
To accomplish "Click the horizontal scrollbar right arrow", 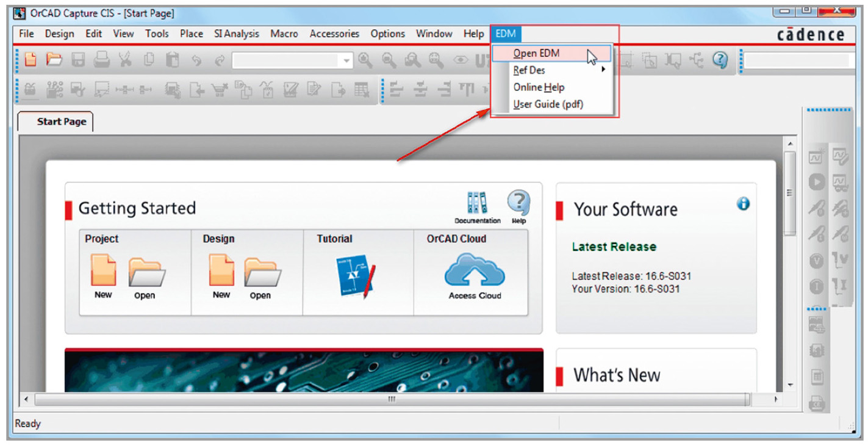I will 775,399.
